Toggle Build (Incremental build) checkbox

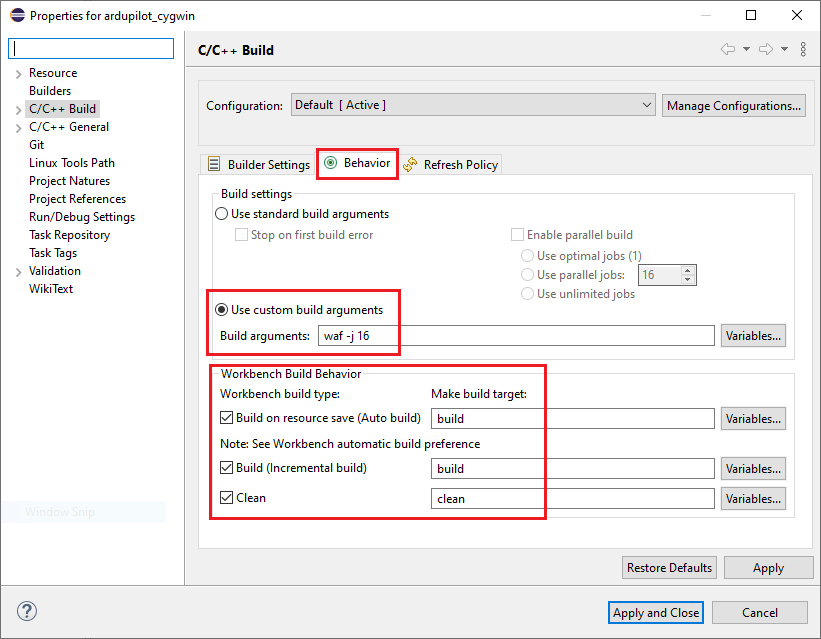coord(227,468)
